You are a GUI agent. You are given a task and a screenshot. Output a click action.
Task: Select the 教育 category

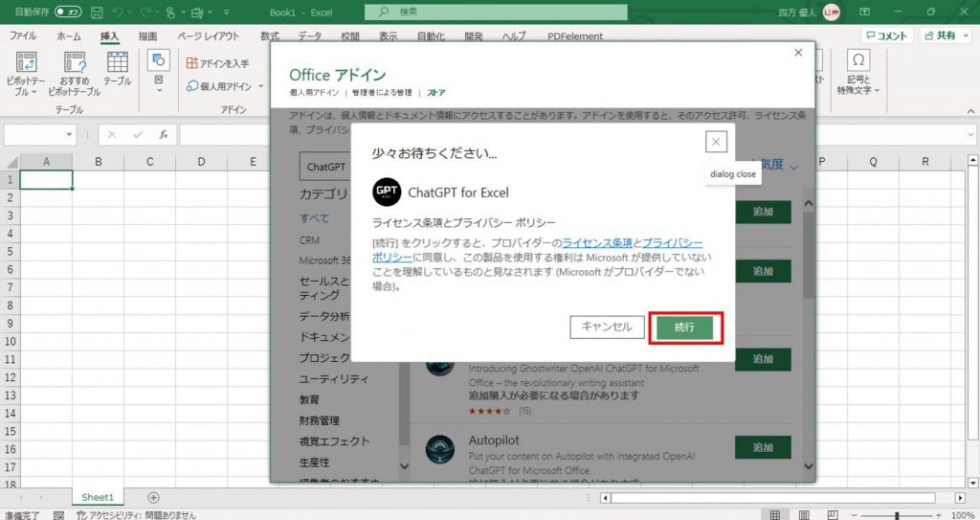(309, 399)
